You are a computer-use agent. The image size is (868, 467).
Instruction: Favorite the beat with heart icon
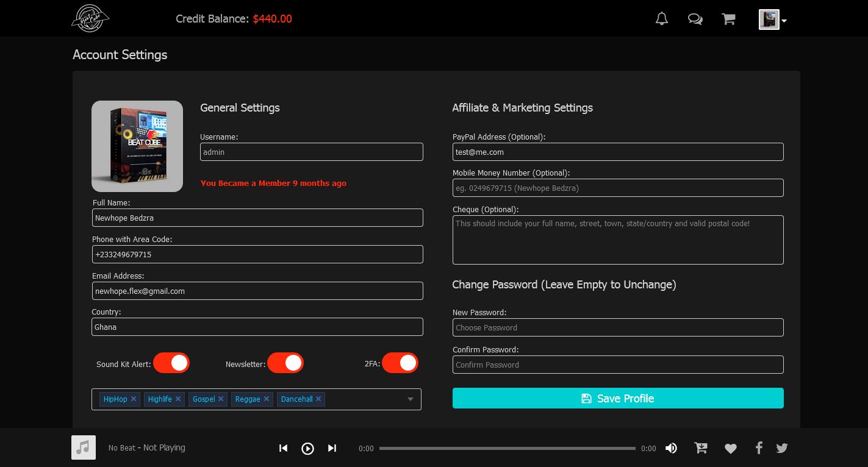click(730, 449)
